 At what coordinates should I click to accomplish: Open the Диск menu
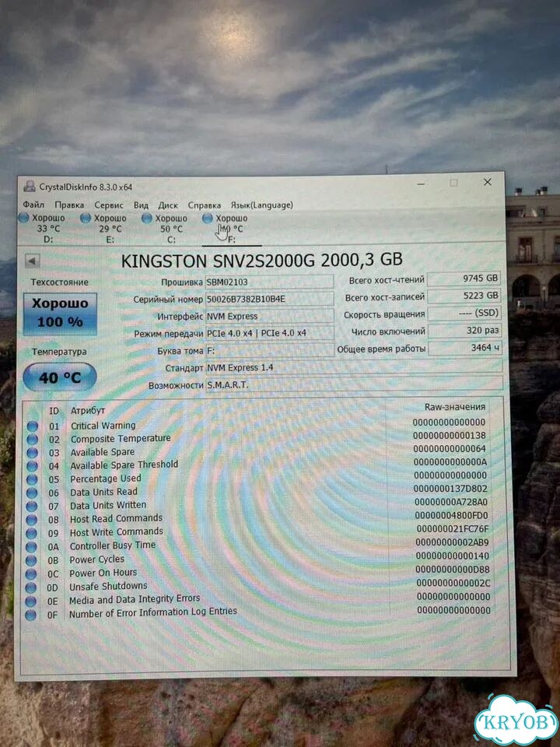coord(168,205)
